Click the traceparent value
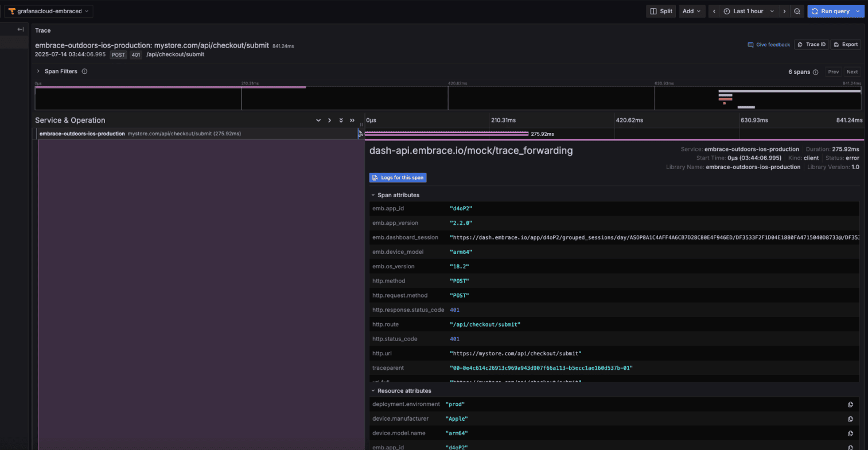 [541, 368]
